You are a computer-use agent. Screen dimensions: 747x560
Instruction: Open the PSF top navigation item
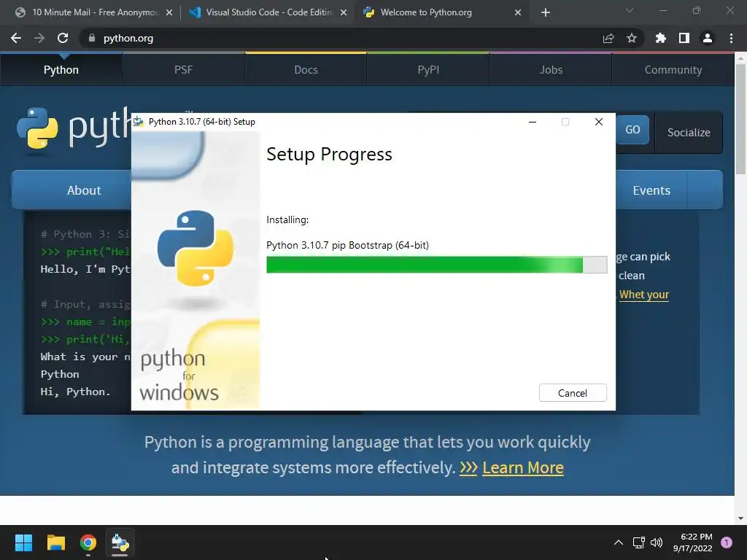(x=183, y=69)
